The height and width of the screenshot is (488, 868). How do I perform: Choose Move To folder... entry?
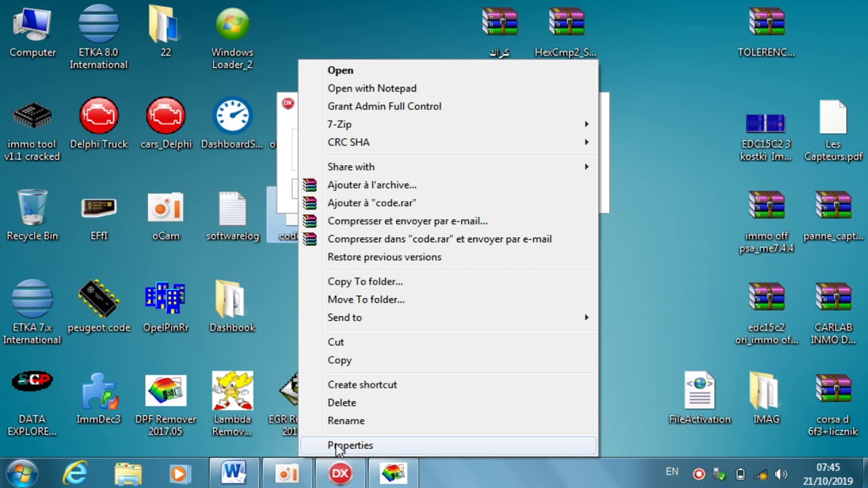[x=448, y=300]
